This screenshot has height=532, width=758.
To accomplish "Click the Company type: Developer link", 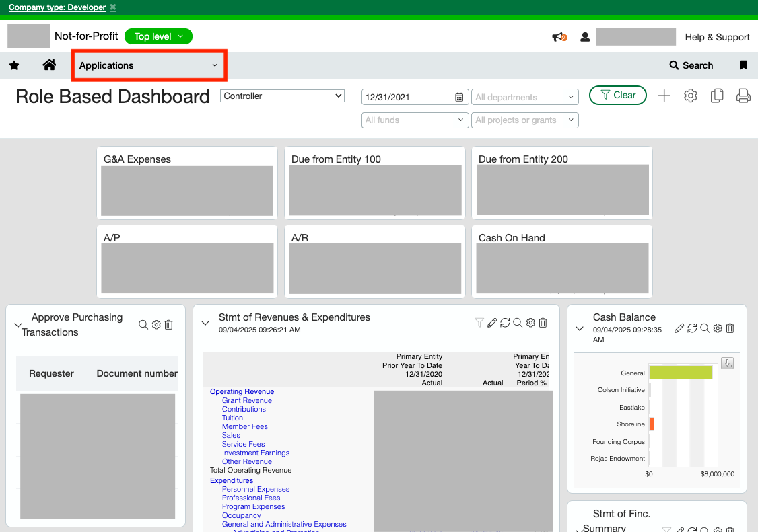I will pyautogui.click(x=57, y=7).
